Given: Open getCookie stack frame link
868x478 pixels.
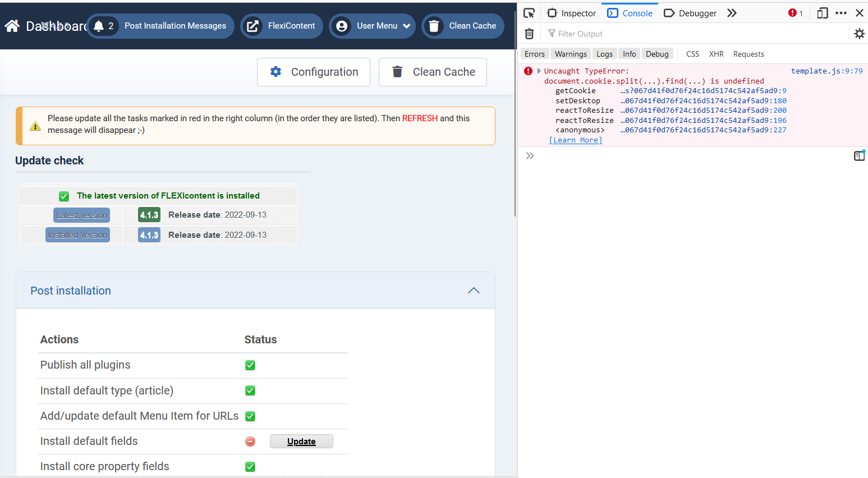Looking at the screenshot, I should click(704, 90).
